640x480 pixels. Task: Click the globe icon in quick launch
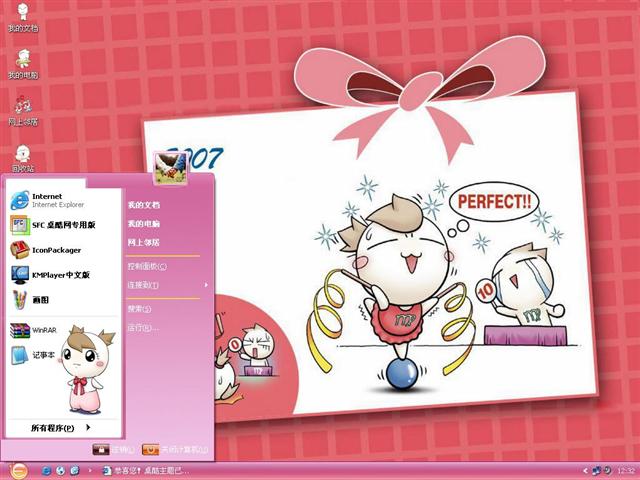click(60, 471)
